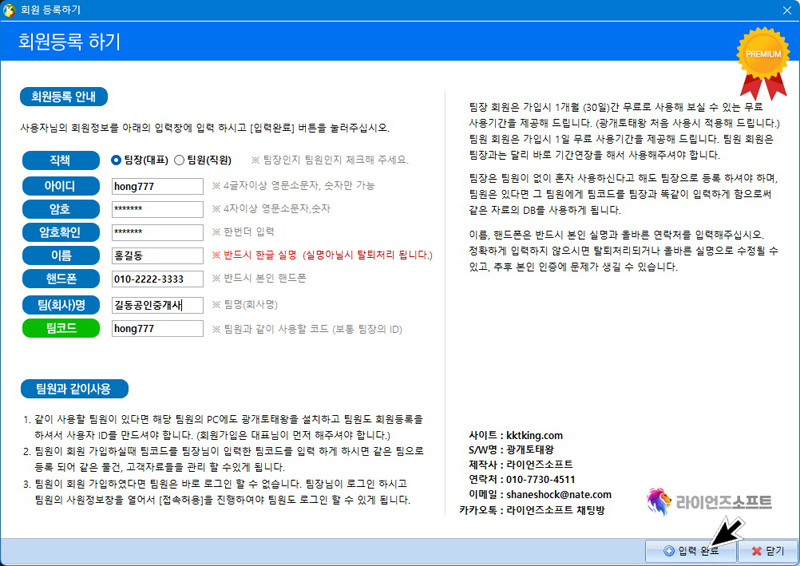The image size is (800, 566).
Task: Click the 라이언즈소프트 lion logo
Action: 710,502
